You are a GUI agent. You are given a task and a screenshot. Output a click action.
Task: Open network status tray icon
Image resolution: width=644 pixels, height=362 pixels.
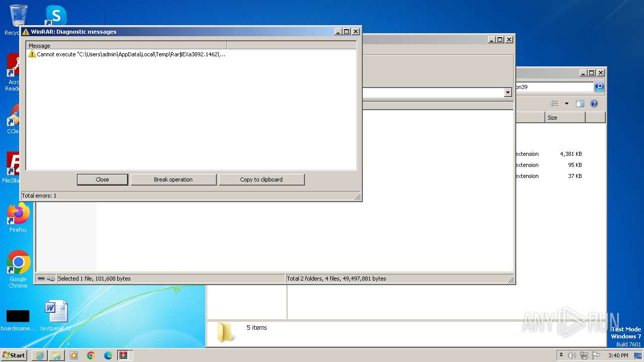coord(584,355)
